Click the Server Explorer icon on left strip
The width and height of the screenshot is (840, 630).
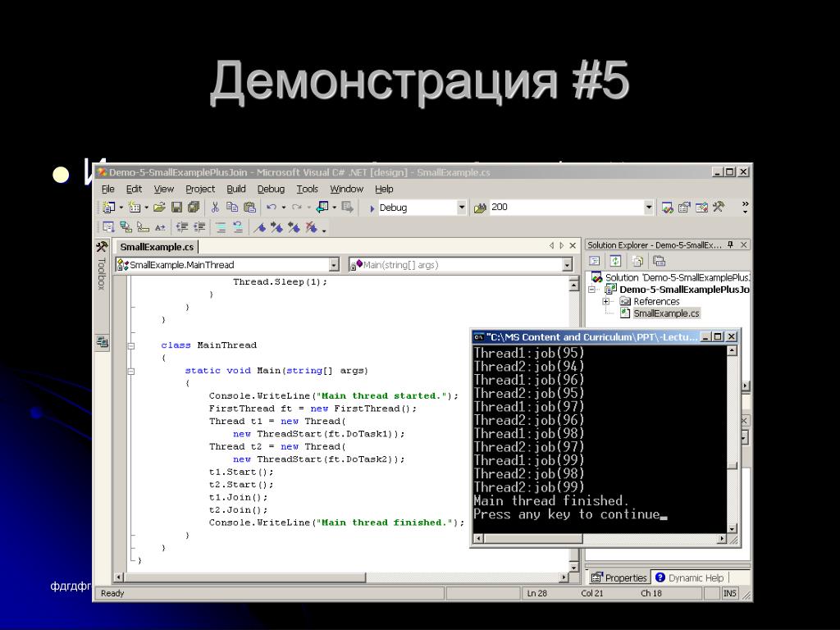coord(103,341)
